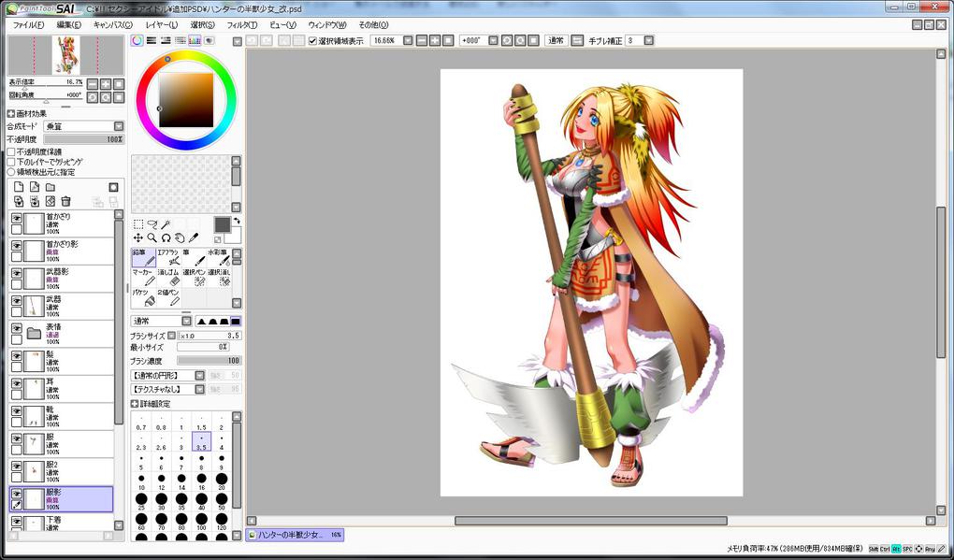Expand the 詳細設定 section

click(134, 404)
